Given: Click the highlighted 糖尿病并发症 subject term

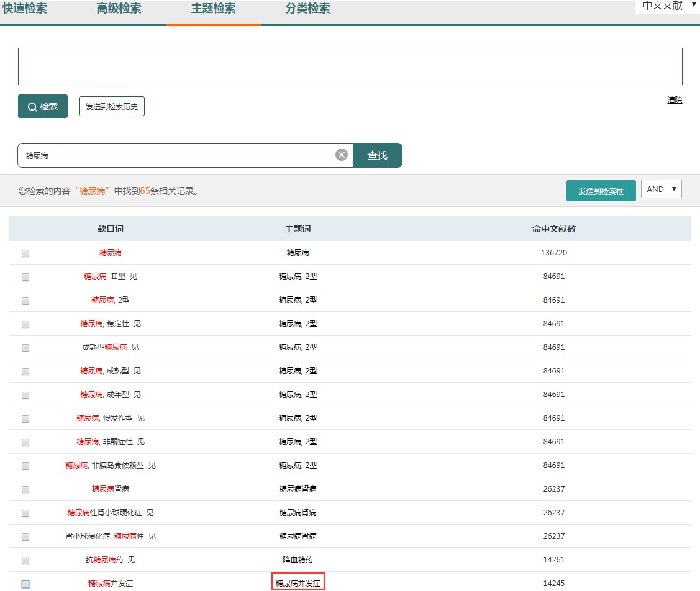Looking at the screenshot, I should coord(298,584).
